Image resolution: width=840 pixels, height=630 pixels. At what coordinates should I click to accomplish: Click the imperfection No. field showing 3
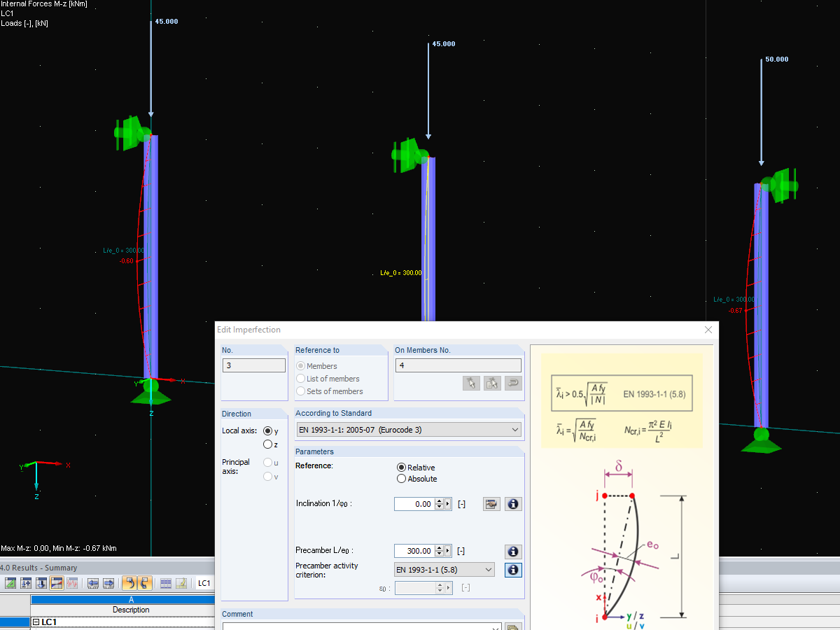point(253,365)
